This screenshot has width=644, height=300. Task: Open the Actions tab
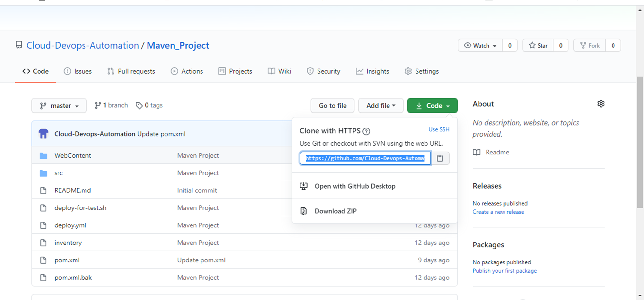pos(187,71)
